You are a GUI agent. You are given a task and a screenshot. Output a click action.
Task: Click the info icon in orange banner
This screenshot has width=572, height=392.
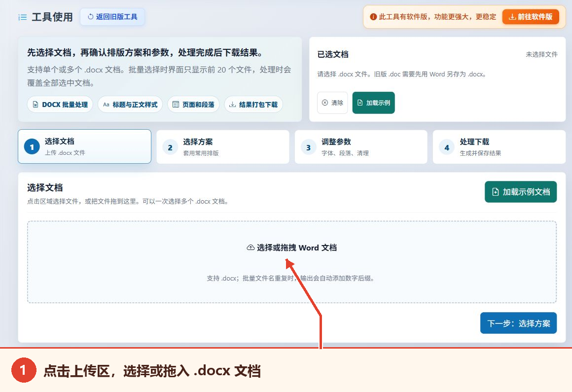coord(373,17)
